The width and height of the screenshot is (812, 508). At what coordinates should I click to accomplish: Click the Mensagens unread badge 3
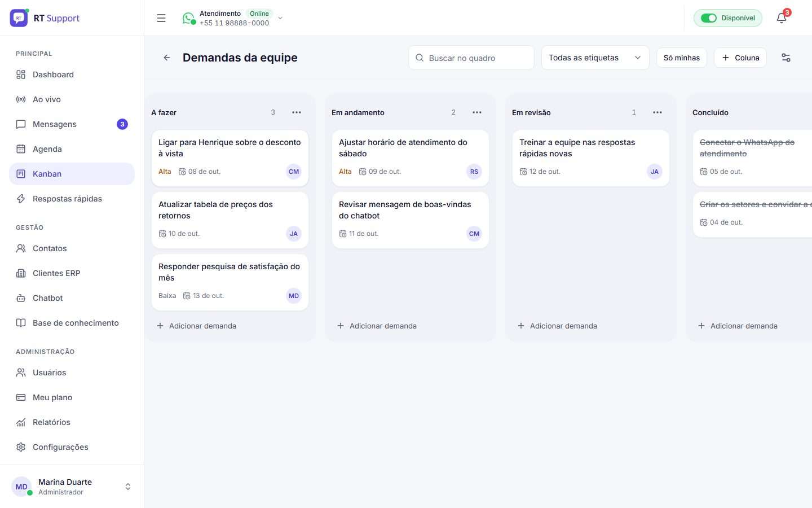pyautogui.click(x=122, y=124)
